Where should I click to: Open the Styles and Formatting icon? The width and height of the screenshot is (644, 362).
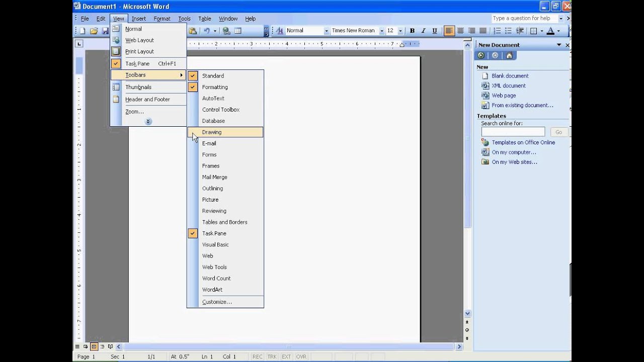[280, 31]
